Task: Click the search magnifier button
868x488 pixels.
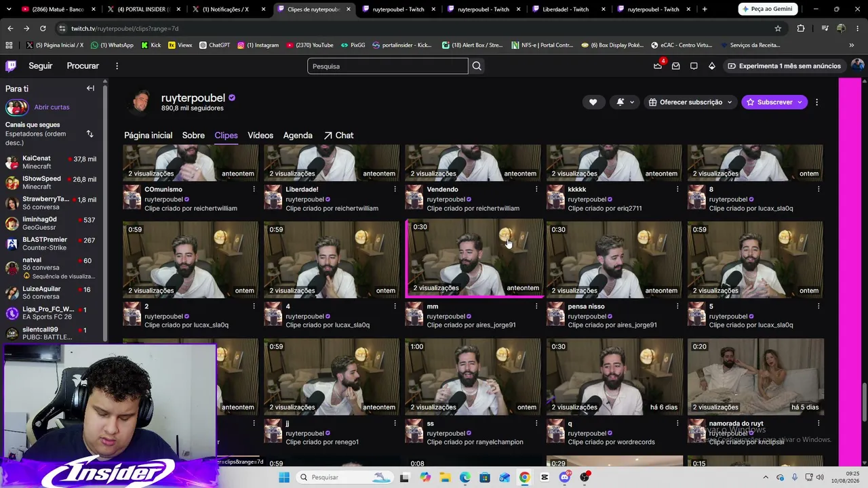Action: (x=477, y=66)
